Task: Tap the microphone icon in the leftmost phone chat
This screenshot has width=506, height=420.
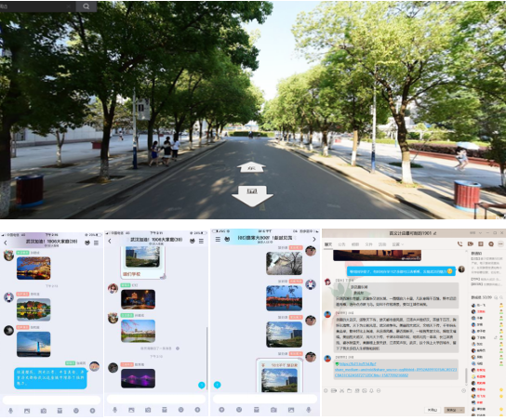Action: (10, 411)
